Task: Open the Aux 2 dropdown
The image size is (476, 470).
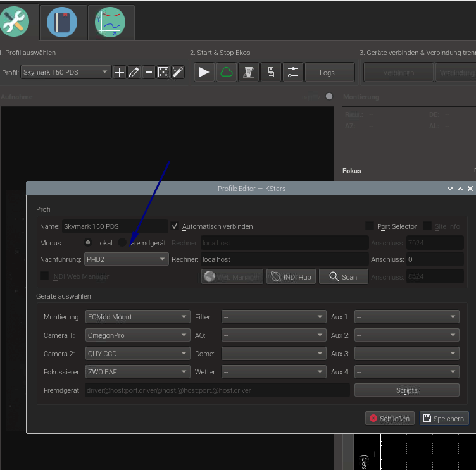Action: [x=407, y=335]
